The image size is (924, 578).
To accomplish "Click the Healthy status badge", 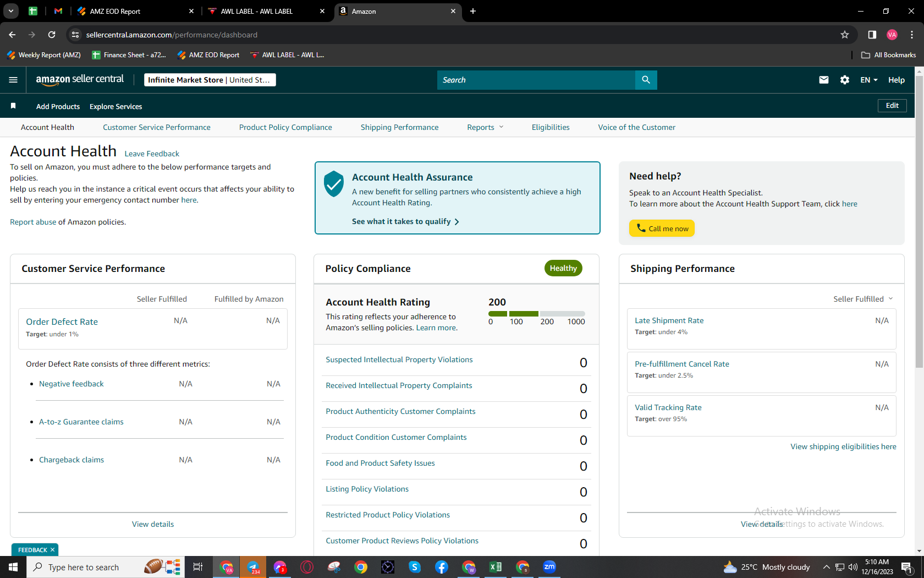I will click(x=563, y=268).
